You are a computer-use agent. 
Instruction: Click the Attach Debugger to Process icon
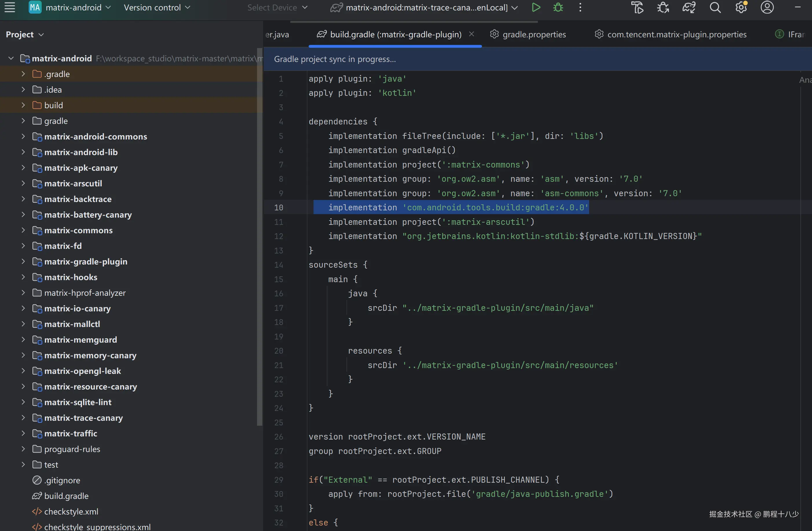pyautogui.click(x=663, y=8)
